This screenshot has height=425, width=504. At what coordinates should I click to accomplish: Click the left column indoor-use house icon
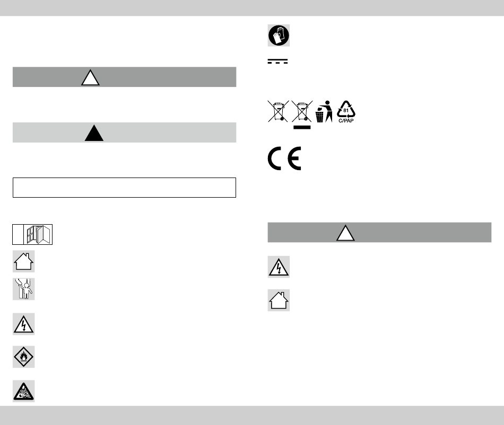[x=23, y=261]
